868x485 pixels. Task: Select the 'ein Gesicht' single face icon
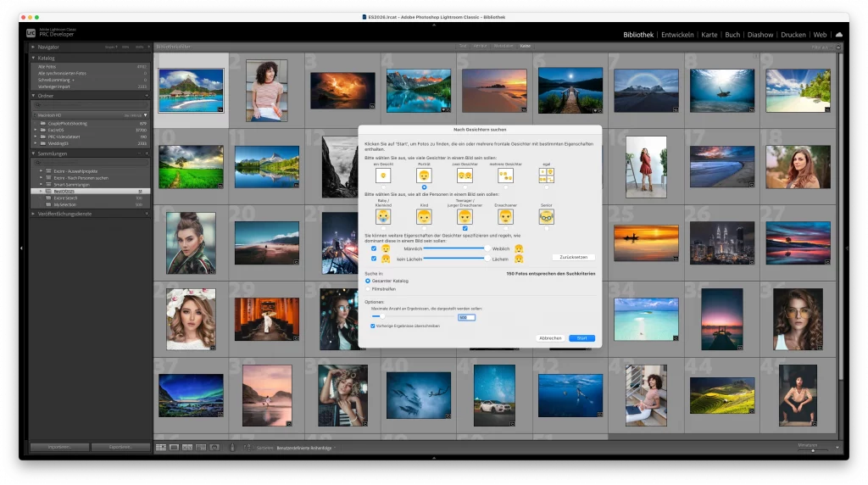[383, 175]
